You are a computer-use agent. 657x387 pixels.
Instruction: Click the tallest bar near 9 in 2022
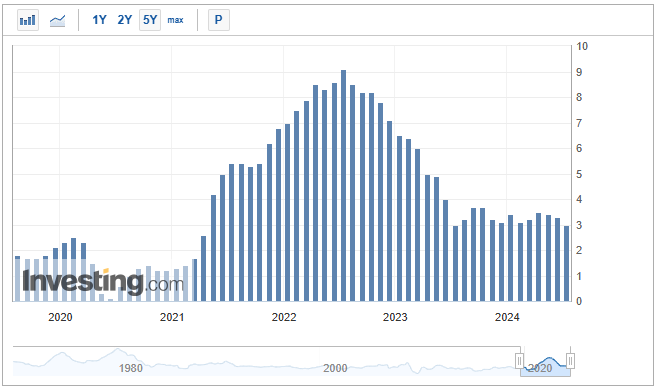coord(344,186)
